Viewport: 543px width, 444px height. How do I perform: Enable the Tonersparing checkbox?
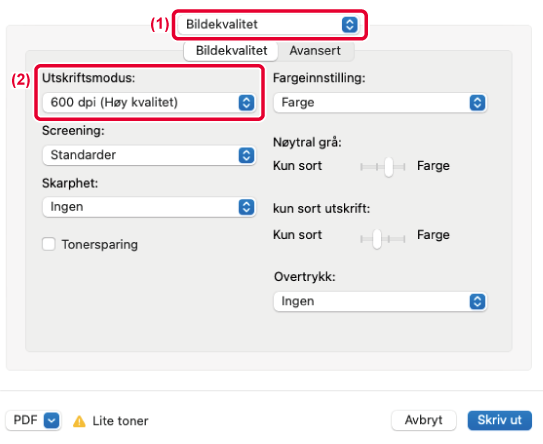[x=48, y=244]
